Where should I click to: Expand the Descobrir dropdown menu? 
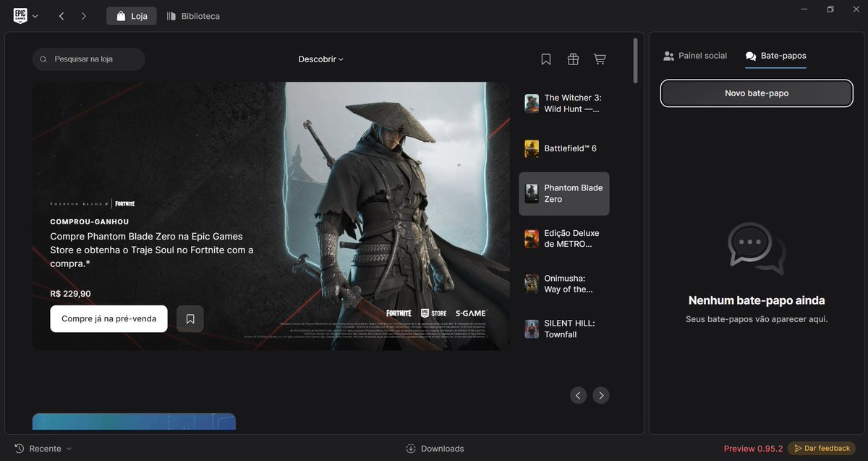coord(321,59)
